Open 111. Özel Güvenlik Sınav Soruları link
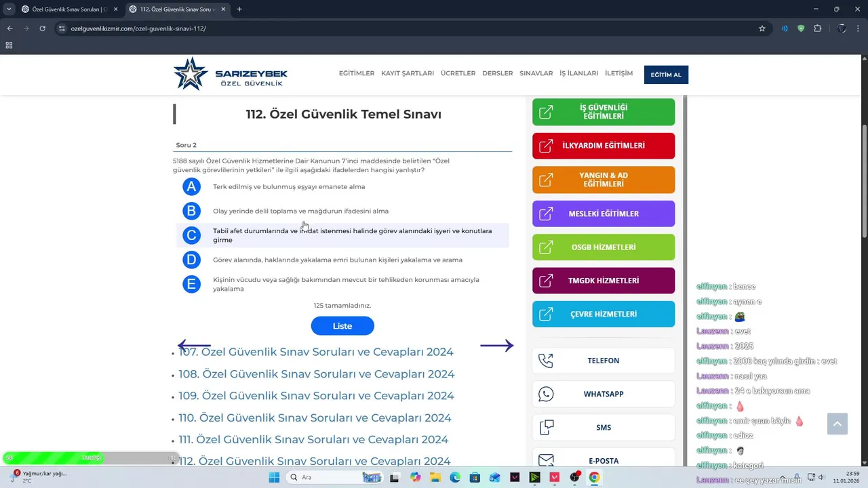Viewport: 868px width, 488px height. 313,440
